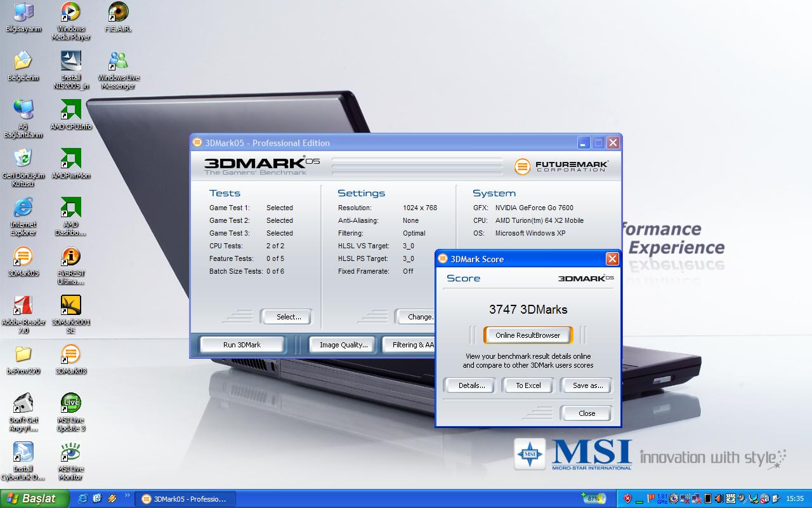812x508 pixels.
Task: Click the 3DMark Score dialog title icon
Action: coord(442,258)
